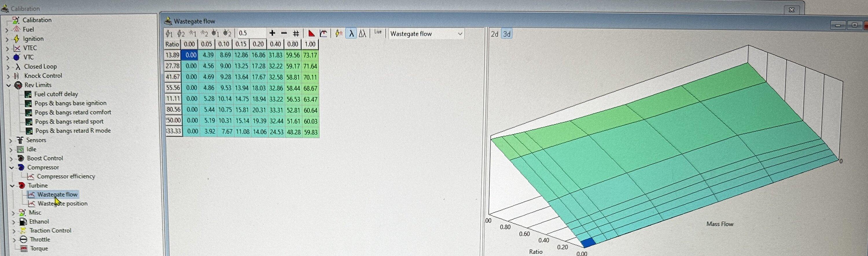Click the lightning bolt ignition/fuel icon
Image resolution: width=868 pixels, height=256 pixels.
tap(339, 33)
